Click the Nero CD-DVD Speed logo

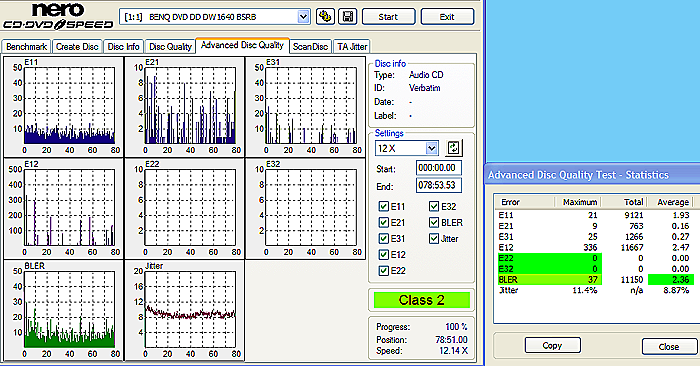[58, 17]
